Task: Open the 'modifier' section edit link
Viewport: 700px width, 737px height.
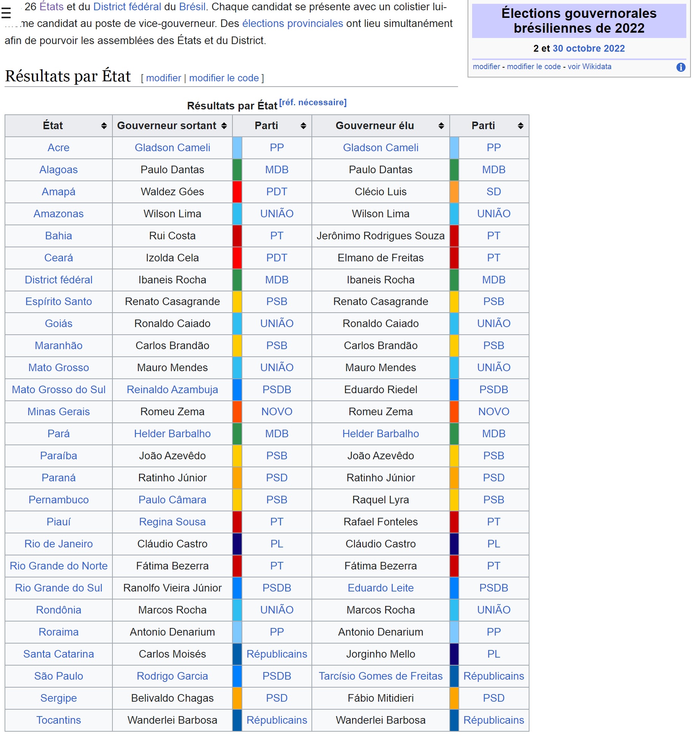Action: click(x=163, y=78)
